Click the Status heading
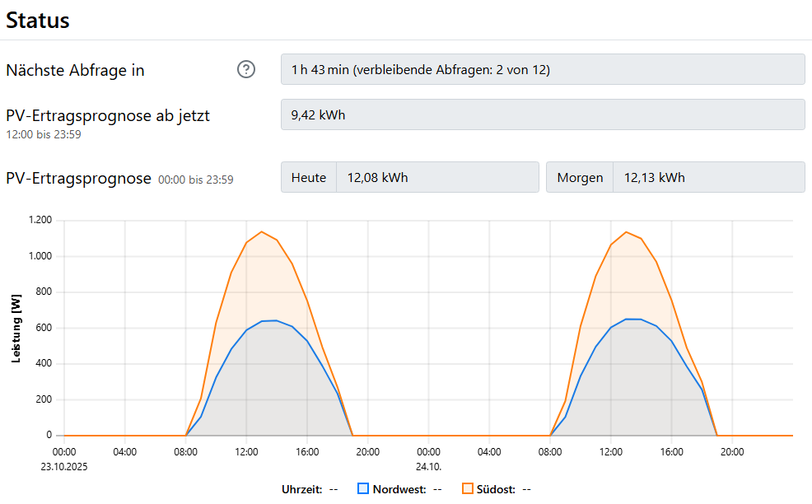 coord(38,21)
